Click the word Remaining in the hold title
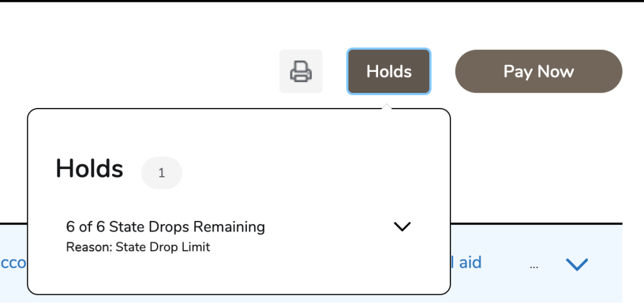Viewport: 644px width, 308px height. (x=238, y=227)
